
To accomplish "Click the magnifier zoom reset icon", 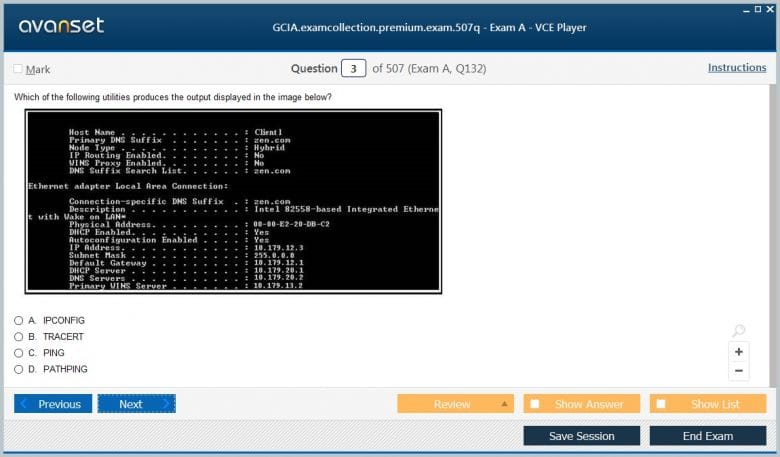I will tap(739, 331).
